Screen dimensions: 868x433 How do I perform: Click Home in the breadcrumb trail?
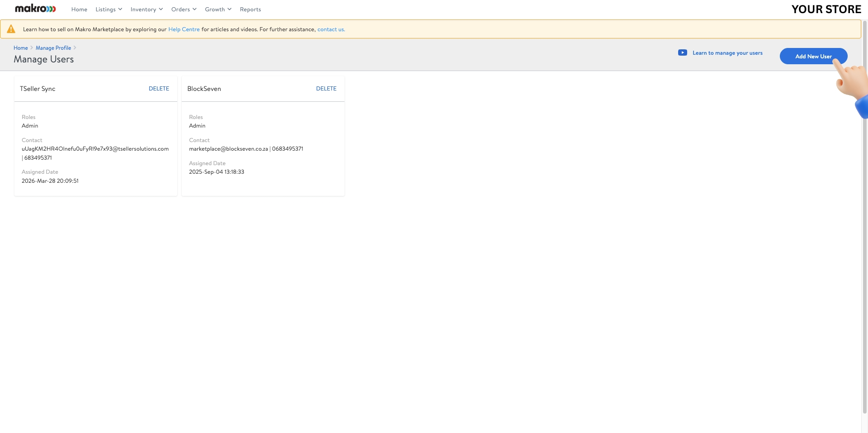point(20,48)
